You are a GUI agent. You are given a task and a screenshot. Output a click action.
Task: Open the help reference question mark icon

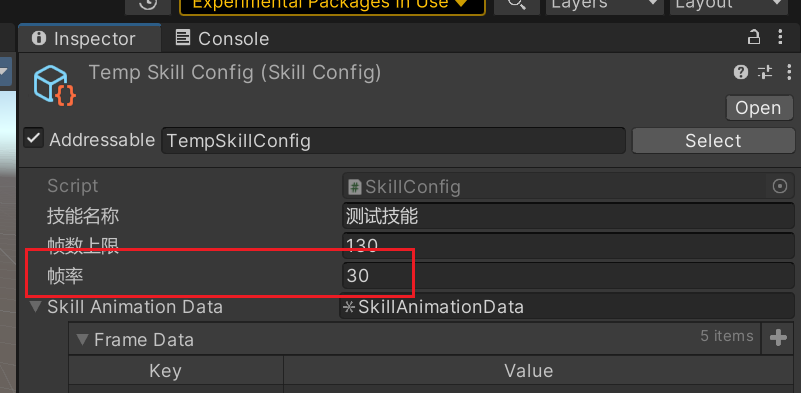pos(741,73)
